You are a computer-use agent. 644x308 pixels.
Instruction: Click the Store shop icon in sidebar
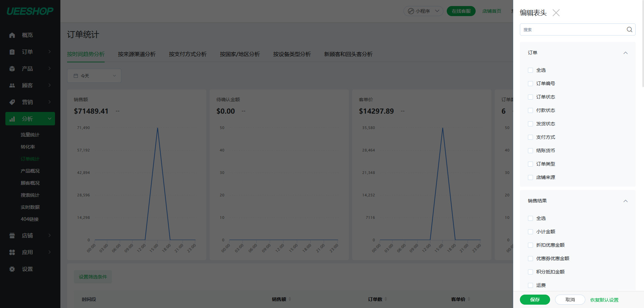12,236
